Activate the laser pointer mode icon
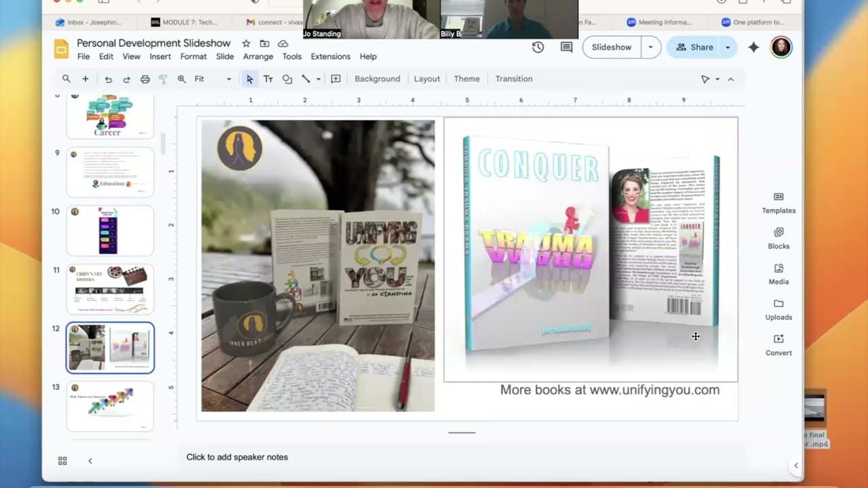Image resolution: width=868 pixels, height=488 pixels. pyautogui.click(x=705, y=79)
